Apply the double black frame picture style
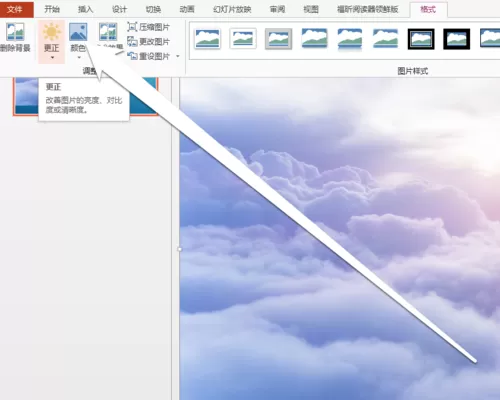 coord(421,39)
